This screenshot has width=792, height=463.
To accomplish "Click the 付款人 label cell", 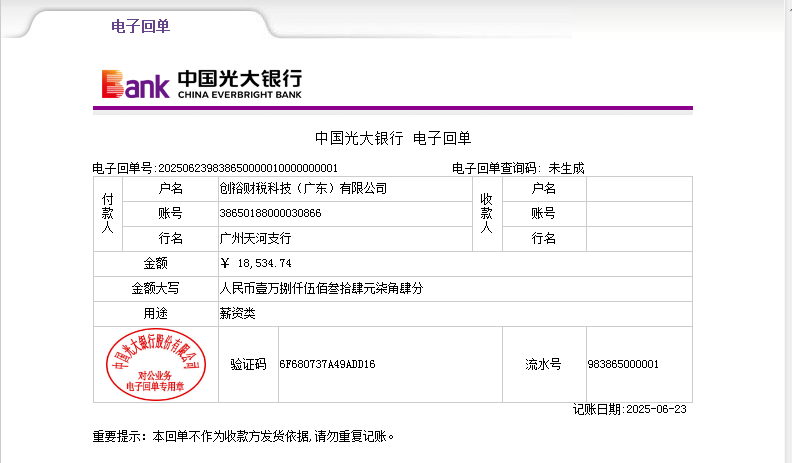I will (x=108, y=213).
